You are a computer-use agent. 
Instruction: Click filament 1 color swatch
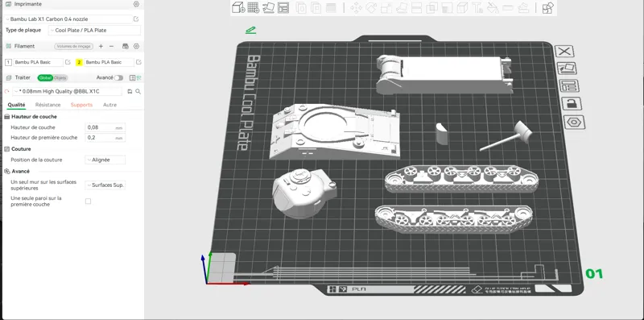[8, 62]
